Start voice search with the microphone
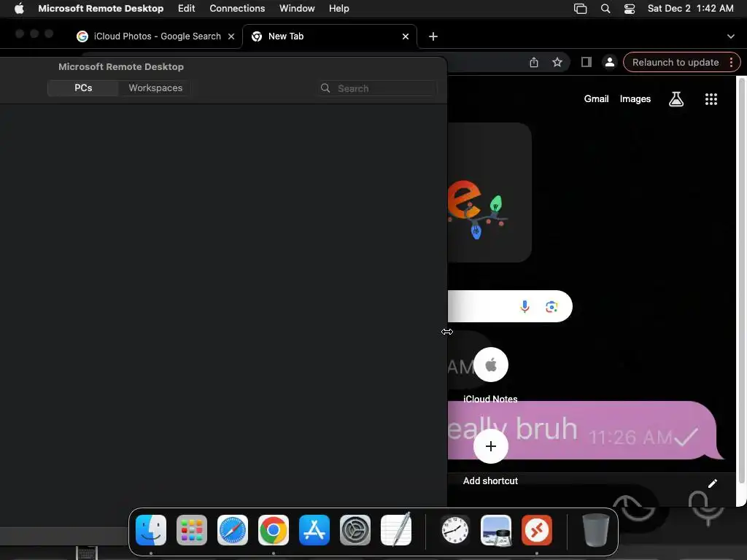 [525, 307]
